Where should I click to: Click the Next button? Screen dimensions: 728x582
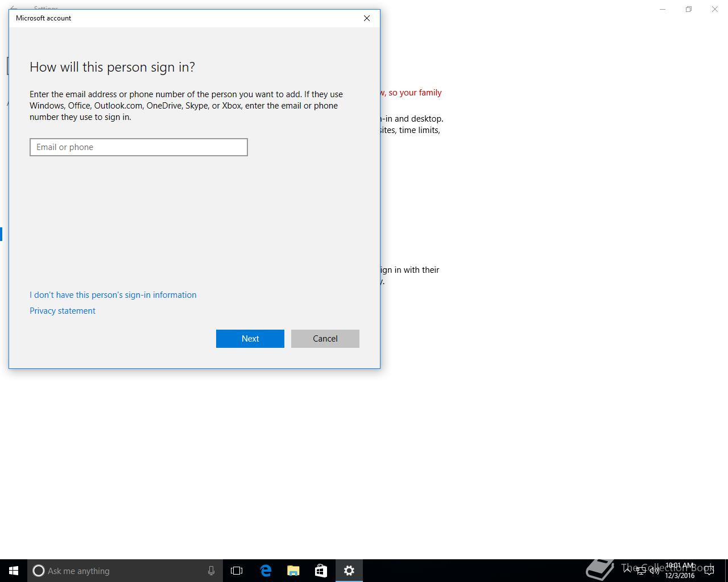250,339
